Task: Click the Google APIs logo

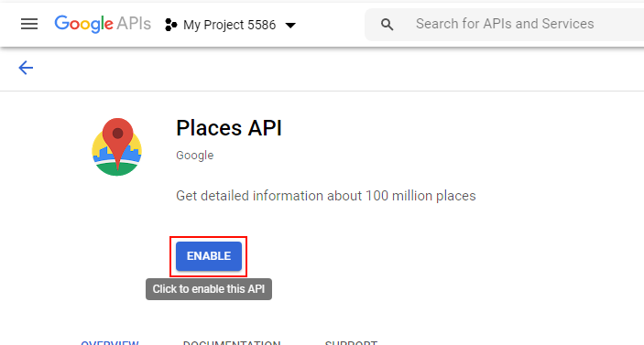Action: [103, 24]
